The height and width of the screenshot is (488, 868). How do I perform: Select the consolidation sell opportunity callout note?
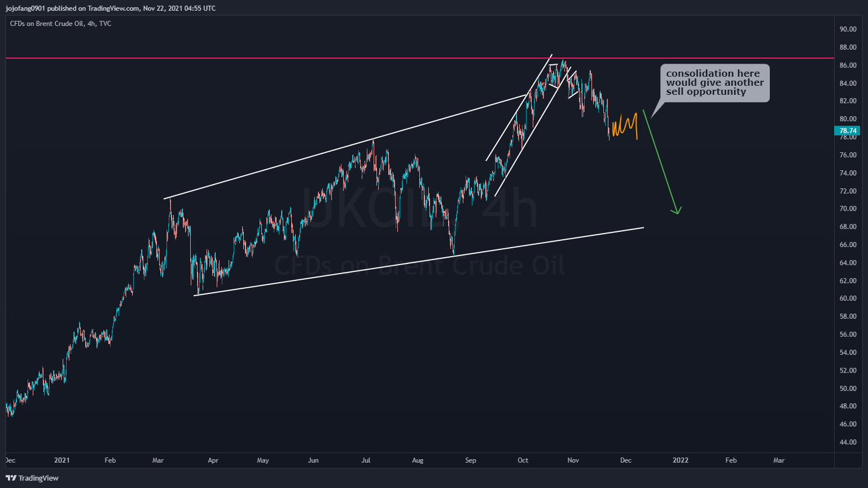pos(714,83)
